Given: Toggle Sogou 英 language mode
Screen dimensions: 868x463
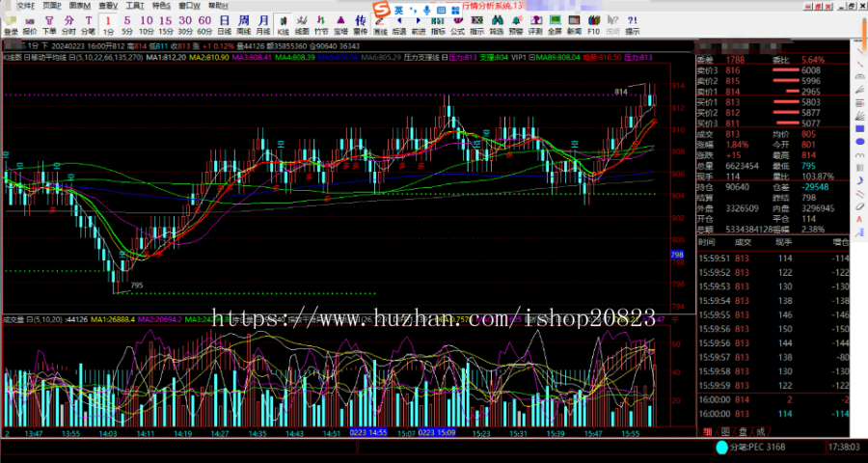Looking at the screenshot, I should pyautogui.click(x=398, y=10).
